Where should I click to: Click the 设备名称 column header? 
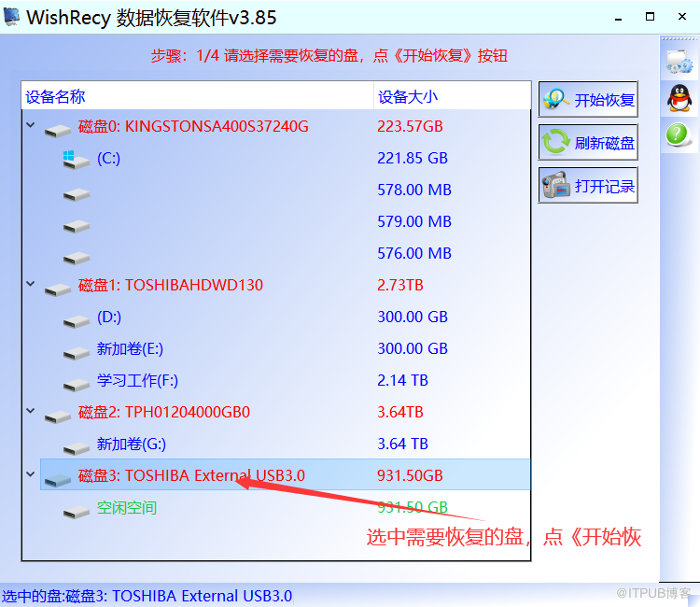point(197,96)
